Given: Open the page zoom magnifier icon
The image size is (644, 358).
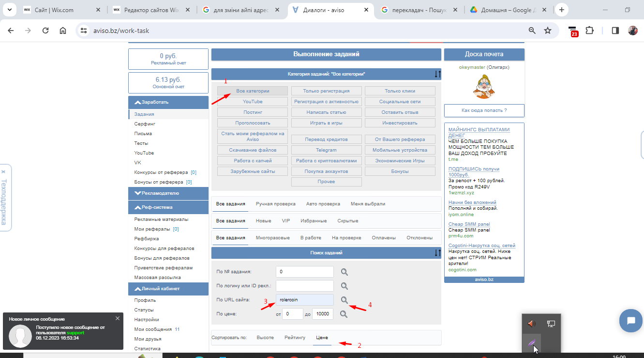Looking at the screenshot, I should pyautogui.click(x=532, y=31).
